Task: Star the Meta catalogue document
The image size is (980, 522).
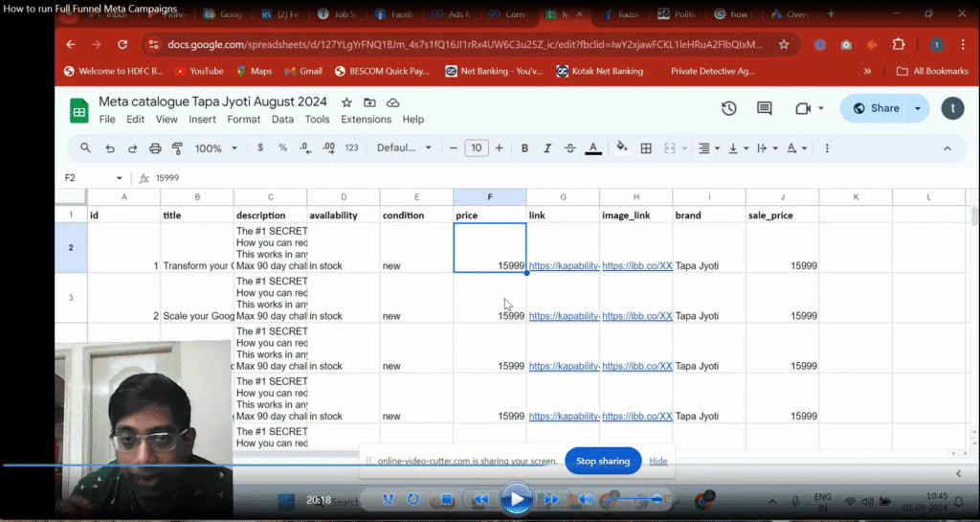Action: [346, 102]
